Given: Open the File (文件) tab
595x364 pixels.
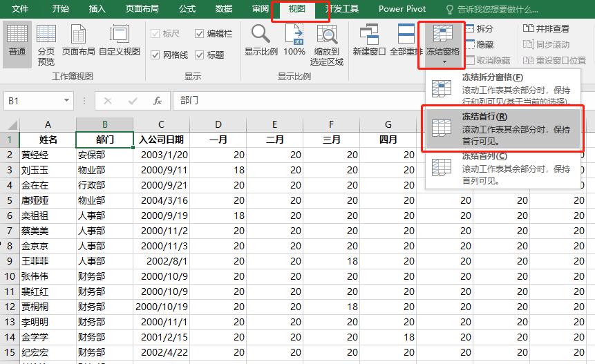Looking at the screenshot, I should click(x=20, y=9).
